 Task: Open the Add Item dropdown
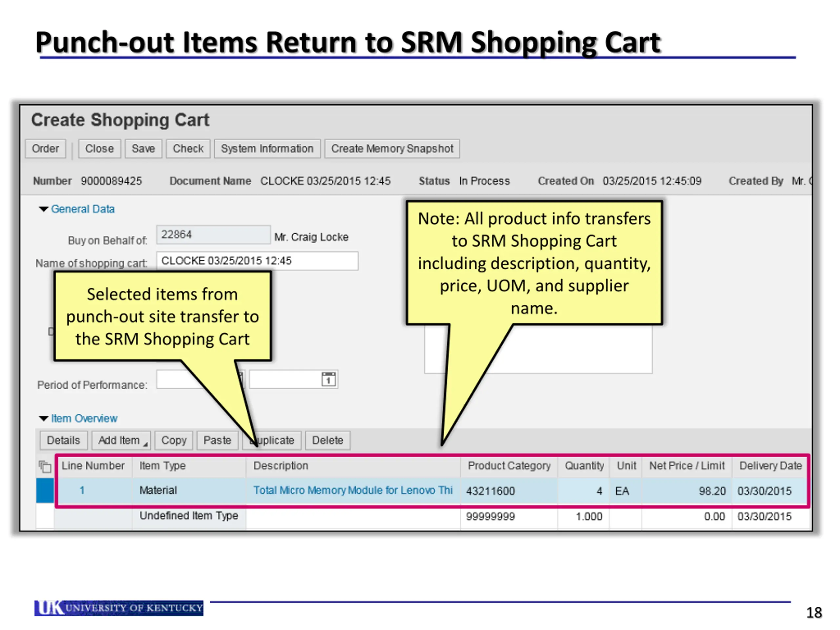point(121,440)
